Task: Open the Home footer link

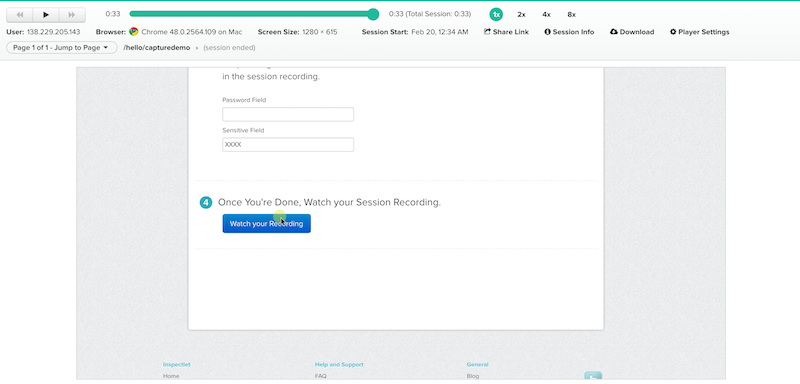Action: tap(171, 376)
